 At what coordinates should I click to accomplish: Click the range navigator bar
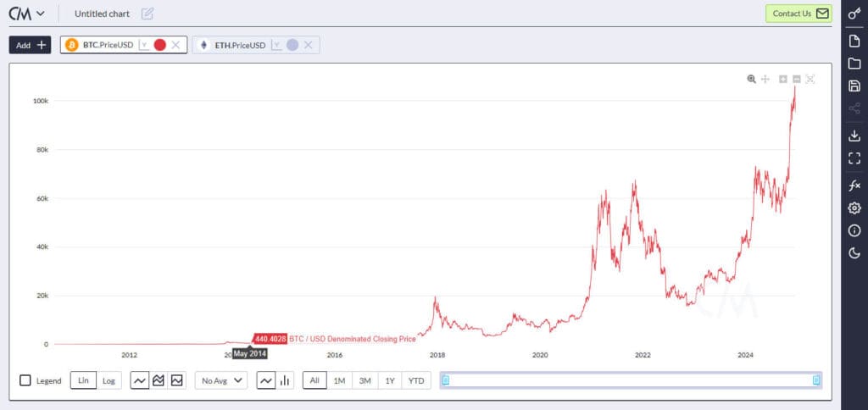tap(631, 380)
